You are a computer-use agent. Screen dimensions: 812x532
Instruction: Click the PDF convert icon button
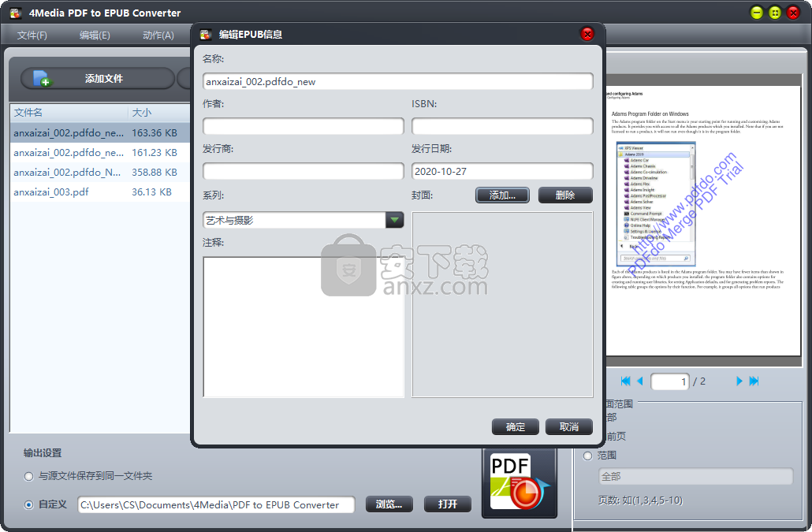point(520,482)
